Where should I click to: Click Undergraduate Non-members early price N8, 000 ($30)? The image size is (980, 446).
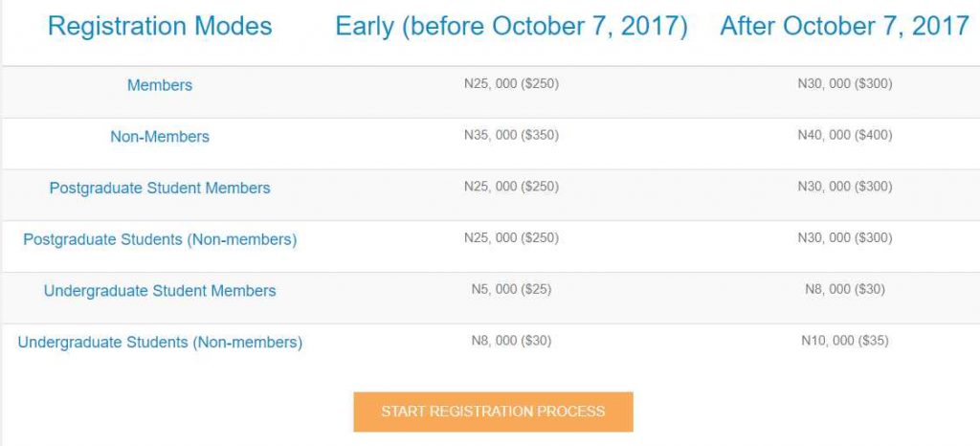point(511,340)
